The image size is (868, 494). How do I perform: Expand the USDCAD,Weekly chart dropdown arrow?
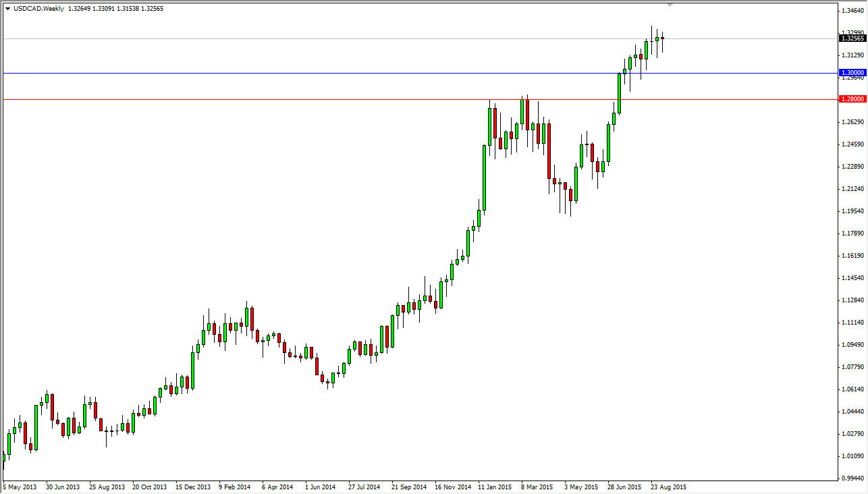click(7, 9)
